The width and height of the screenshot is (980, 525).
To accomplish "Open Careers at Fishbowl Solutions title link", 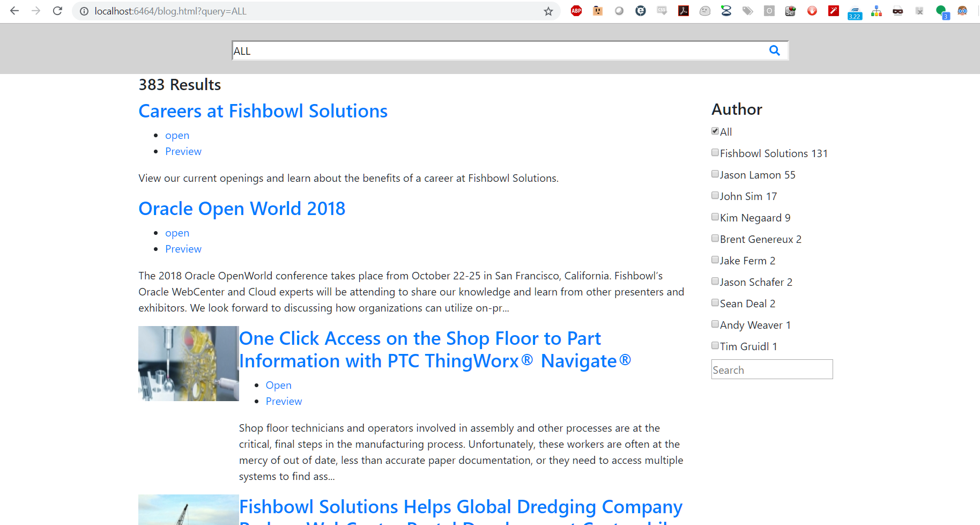I will click(x=263, y=111).
